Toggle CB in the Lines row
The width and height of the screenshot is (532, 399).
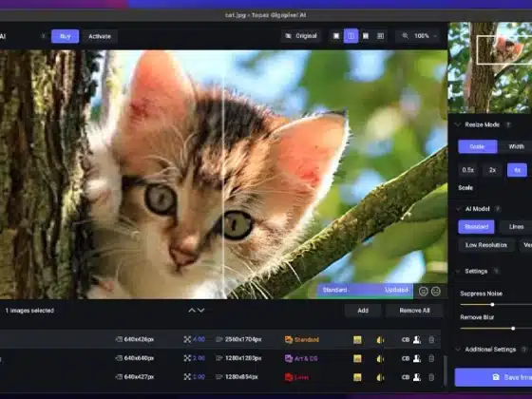pos(406,377)
